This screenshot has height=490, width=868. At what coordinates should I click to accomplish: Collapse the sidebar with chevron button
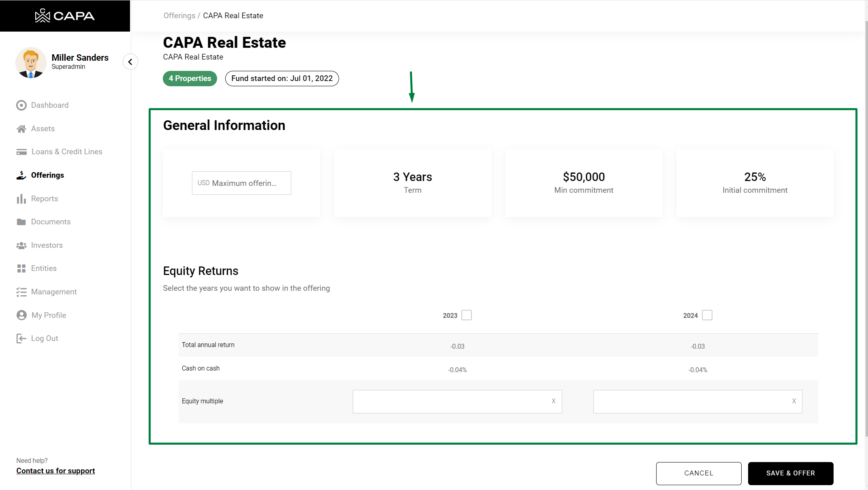[130, 62]
